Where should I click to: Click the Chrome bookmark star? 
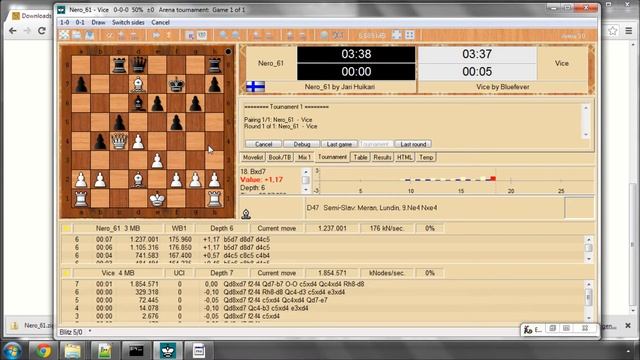(613, 31)
